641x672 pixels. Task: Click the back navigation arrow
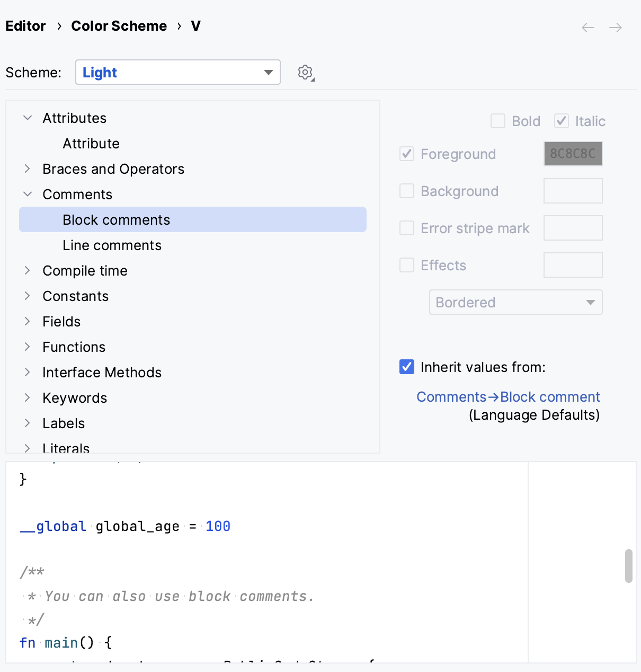pyautogui.click(x=587, y=28)
